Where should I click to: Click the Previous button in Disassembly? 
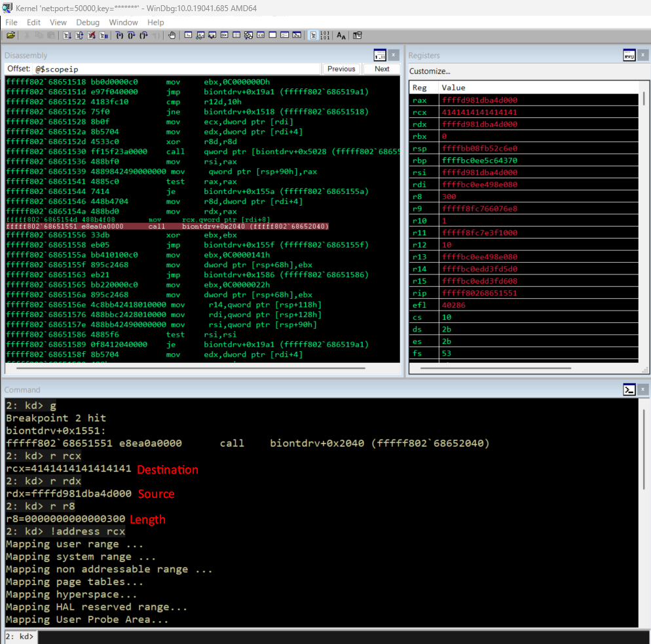pos(341,69)
